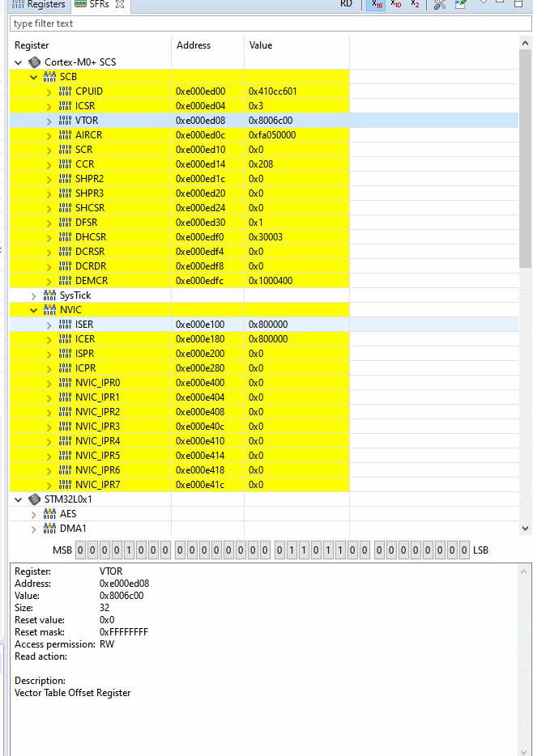Collapse the STM32L0x1 device node
This screenshot has width=533, height=756.
tap(19, 499)
